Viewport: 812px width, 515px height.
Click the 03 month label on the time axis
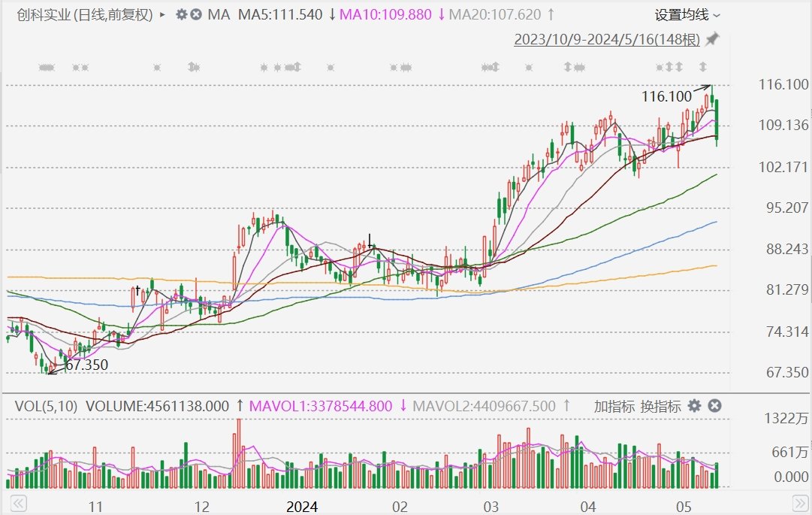point(491,506)
